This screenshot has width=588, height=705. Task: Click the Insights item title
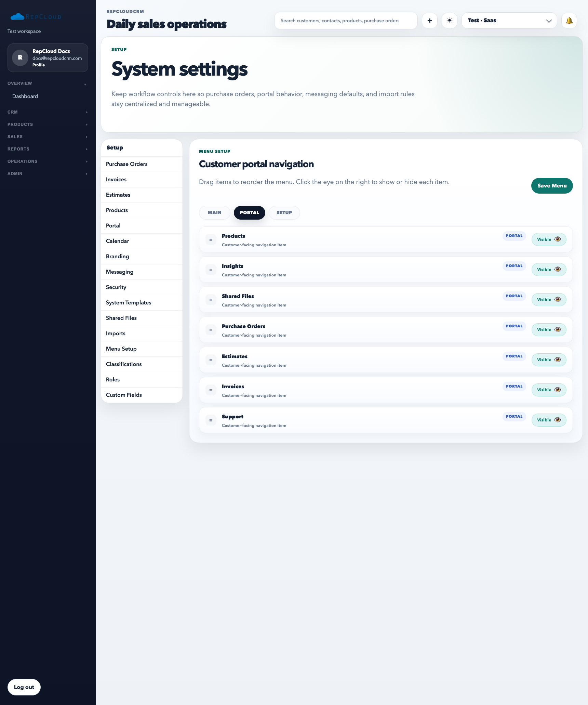point(232,266)
